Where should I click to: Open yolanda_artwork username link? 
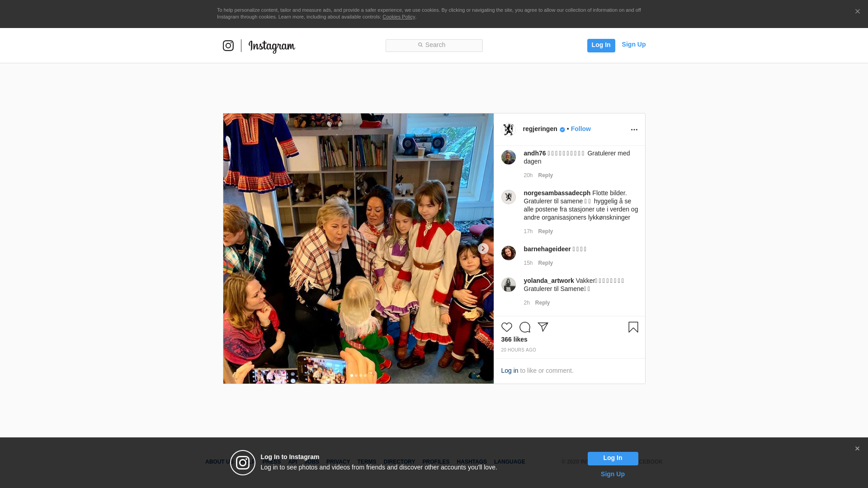point(548,281)
